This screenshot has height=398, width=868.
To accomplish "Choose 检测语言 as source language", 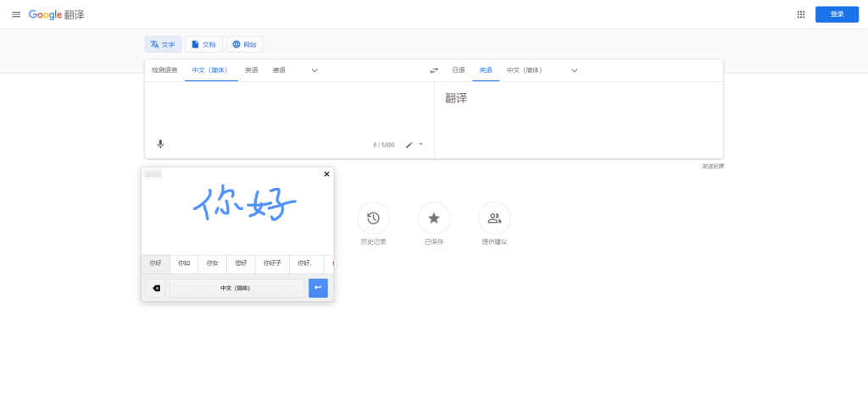I will [x=165, y=70].
